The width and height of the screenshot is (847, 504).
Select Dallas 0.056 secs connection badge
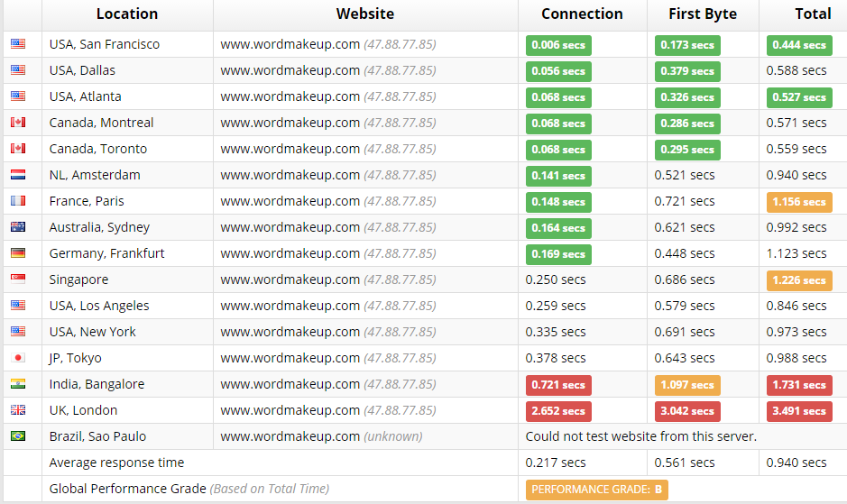pos(558,71)
